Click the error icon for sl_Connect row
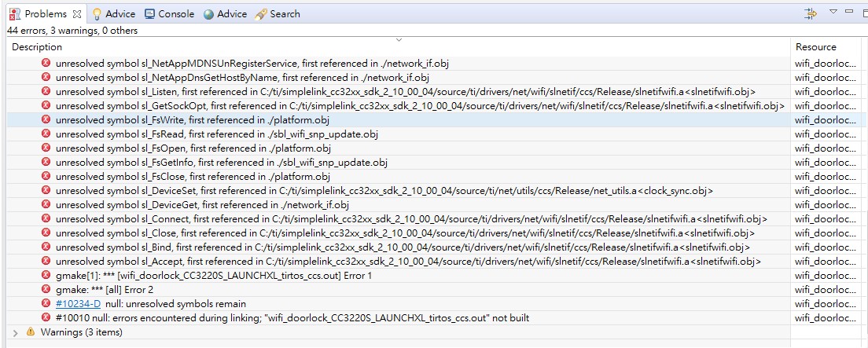The height and width of the screenshot is (348, 868). [46, 219]
